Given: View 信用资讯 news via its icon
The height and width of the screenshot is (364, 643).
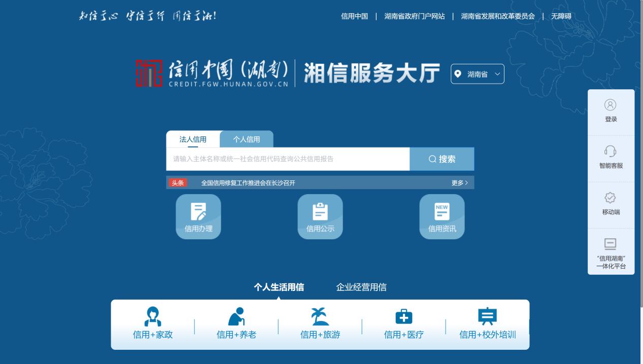Looking at the screenshot, I should pyautogui.click(x=442, y=216).
